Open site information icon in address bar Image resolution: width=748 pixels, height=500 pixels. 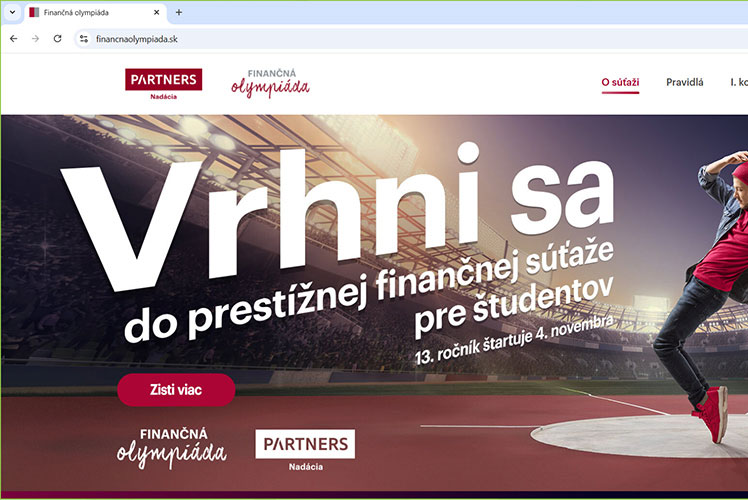click(84, 39)
